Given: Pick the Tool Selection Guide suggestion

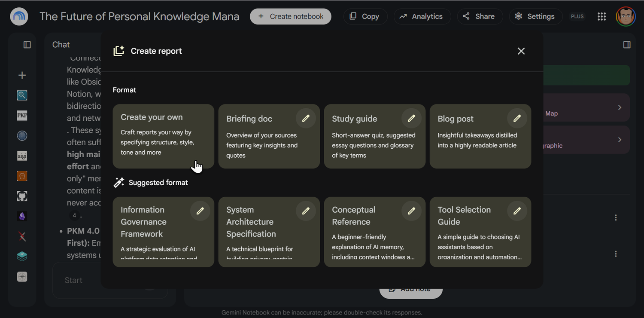Looking at the screenshot, I should pos(480,232).
